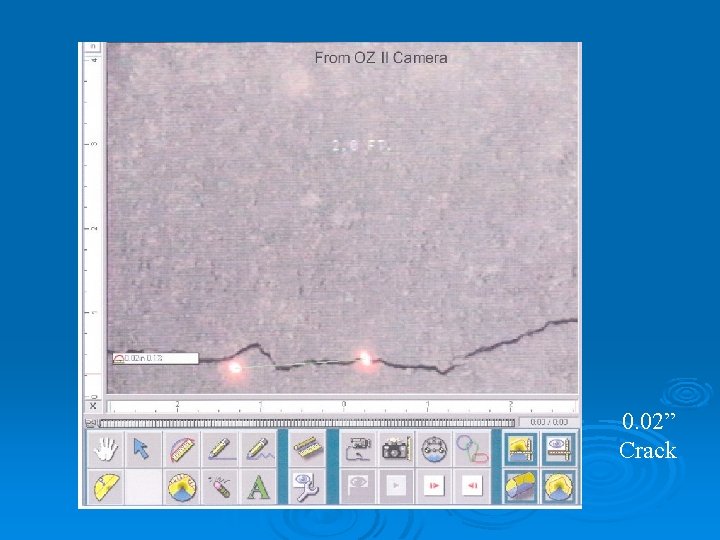This screenshot has height=540, width=720.
Task: Select the pink eraser tool
Action: [x=219, y=487]
